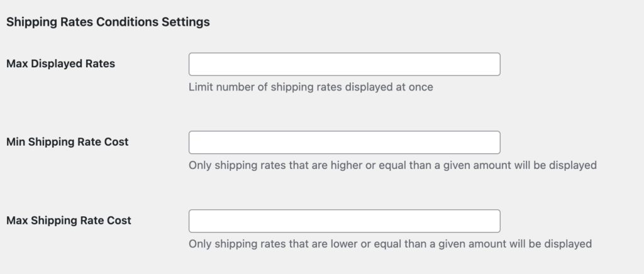The image size is (644, 274).
Task: Activate the maximum rate cost text box
Action: click(344, 221)
